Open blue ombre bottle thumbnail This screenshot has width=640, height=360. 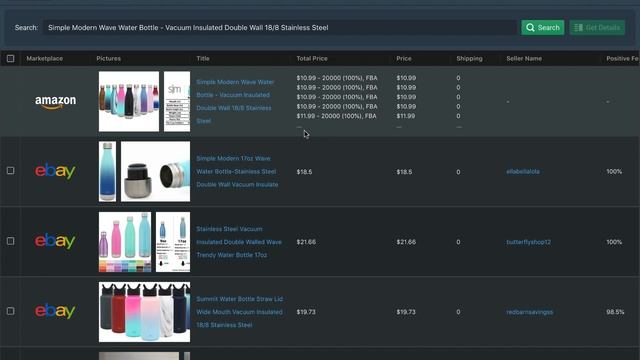click(107, 171)
